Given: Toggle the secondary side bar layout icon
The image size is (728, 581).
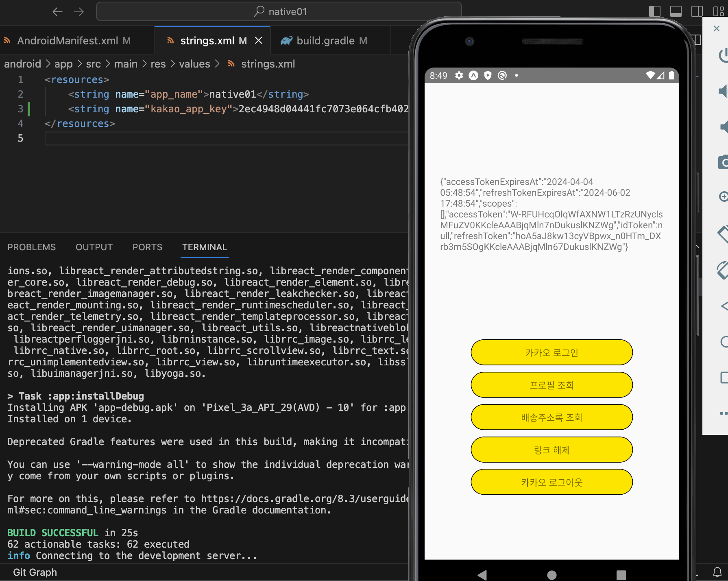Looking at the screenshot, I should click(697, 11).
